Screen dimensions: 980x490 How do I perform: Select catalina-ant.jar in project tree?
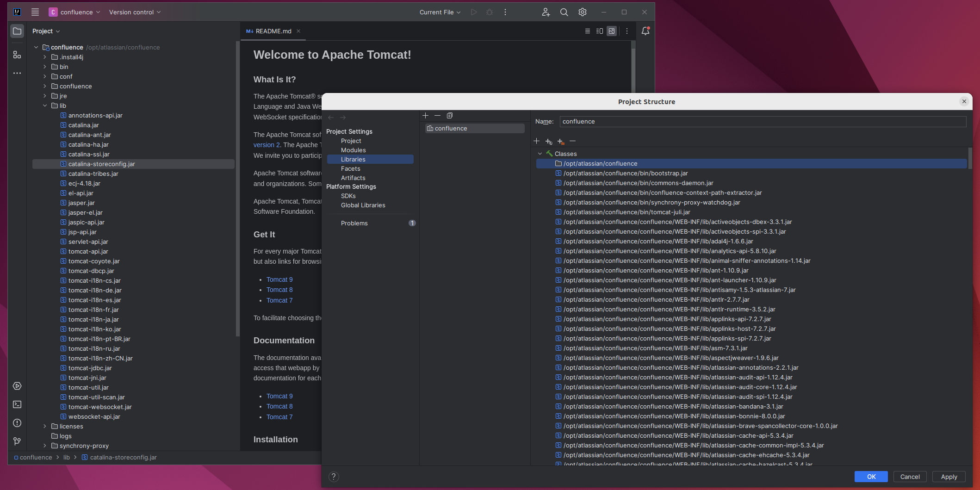[x=90, y=135]
